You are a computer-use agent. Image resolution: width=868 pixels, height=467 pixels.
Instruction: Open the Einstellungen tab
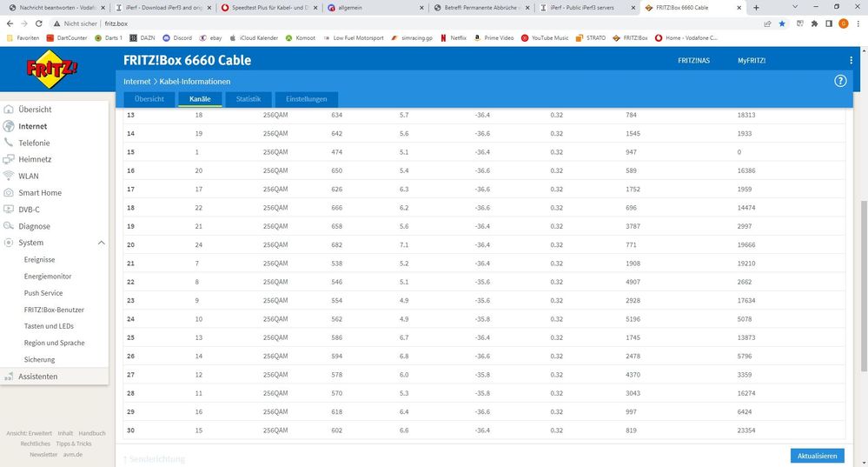[x=306, y=99]
